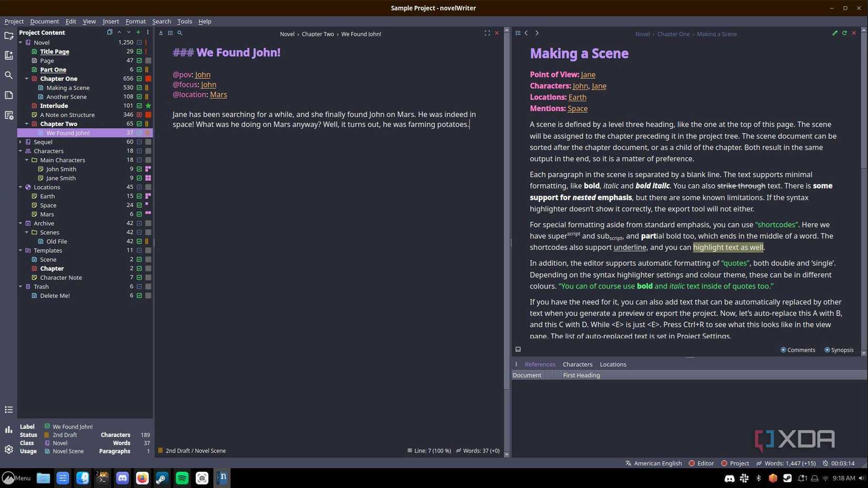Move item down with Project Content down arrow
868x488 pixels.
[x=128, y=32]
